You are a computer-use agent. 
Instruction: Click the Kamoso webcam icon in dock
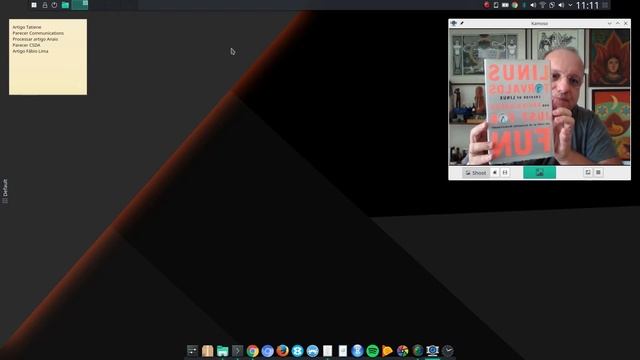pos(433,351)
